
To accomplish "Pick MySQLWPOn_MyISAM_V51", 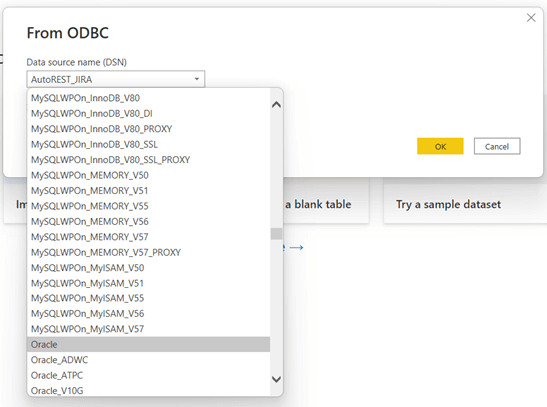I will click(148, 283).
